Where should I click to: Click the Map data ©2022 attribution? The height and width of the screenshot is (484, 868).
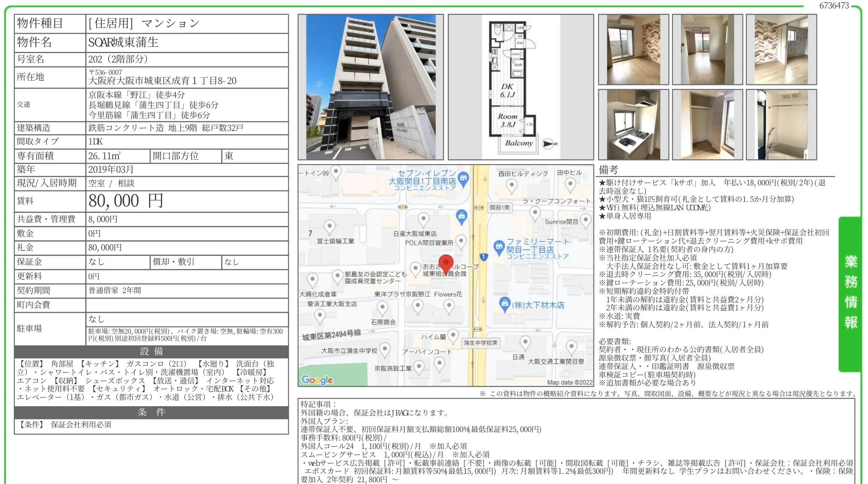pos(570,382)
